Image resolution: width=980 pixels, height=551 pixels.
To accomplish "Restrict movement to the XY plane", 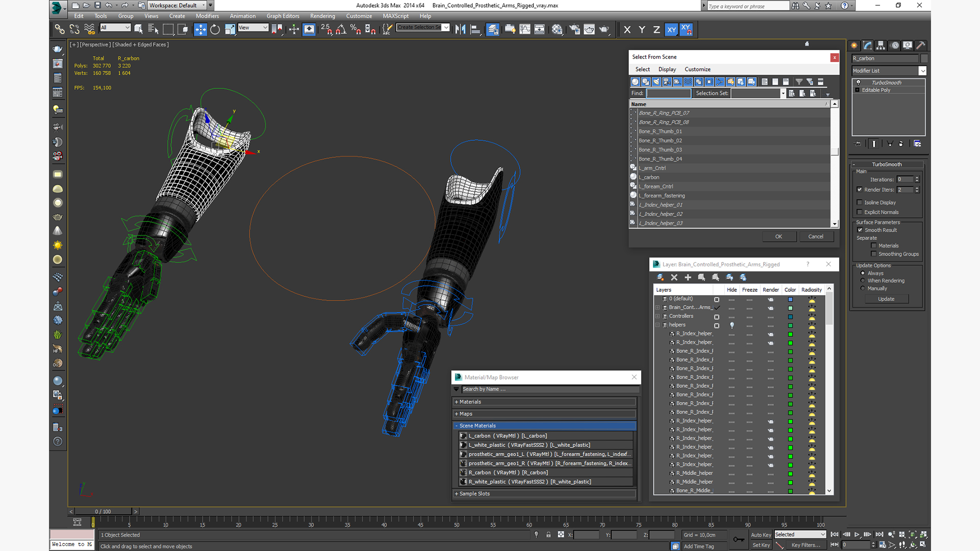I will click(x=671, y=30).
